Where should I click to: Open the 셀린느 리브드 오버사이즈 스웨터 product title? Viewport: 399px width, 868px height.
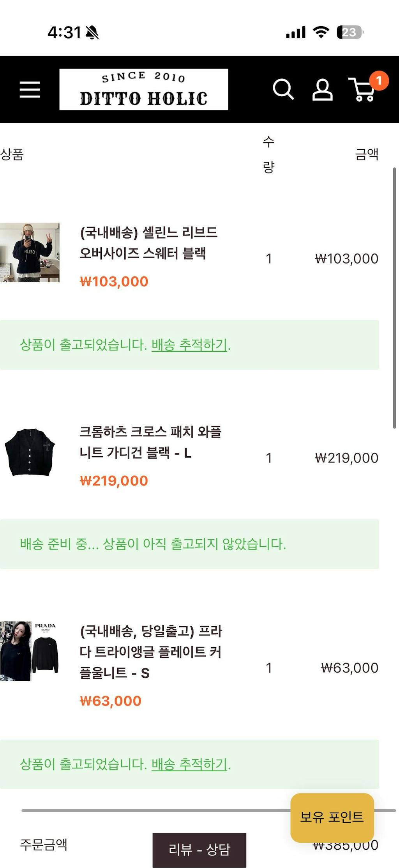pyautogui.click(x=148, y=243)
